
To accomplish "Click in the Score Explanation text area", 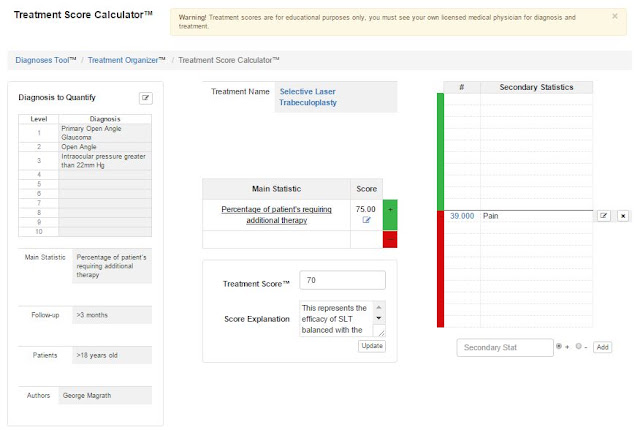I will (x=337, y=319).
